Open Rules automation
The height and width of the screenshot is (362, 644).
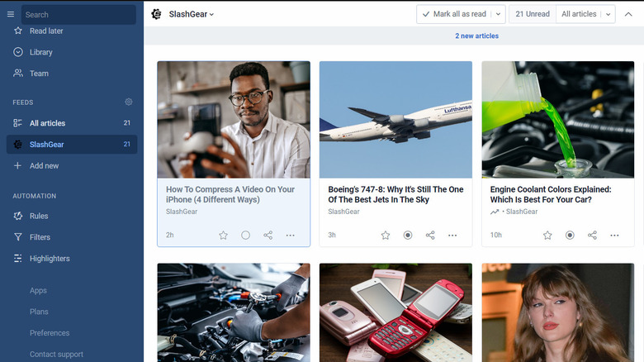[x=39, y=216]
